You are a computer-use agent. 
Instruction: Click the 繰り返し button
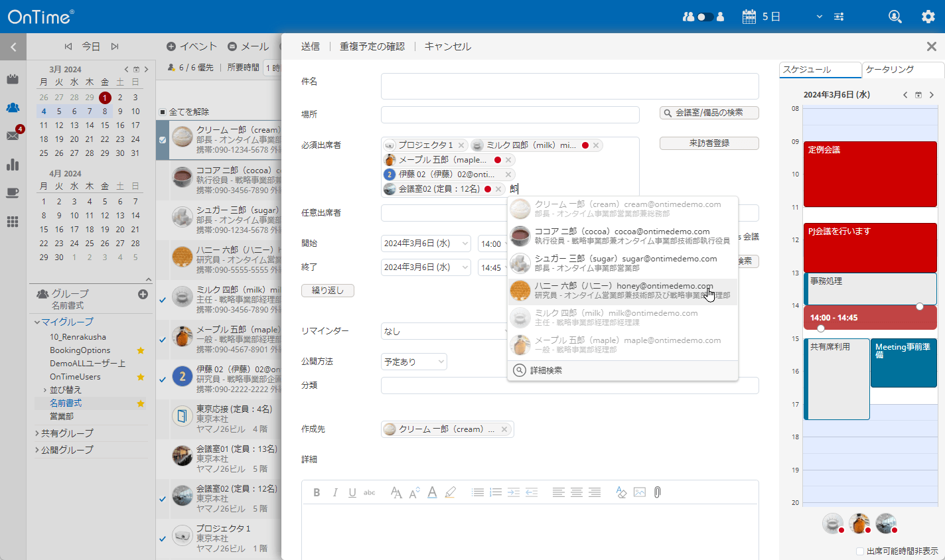coord(328,291)
